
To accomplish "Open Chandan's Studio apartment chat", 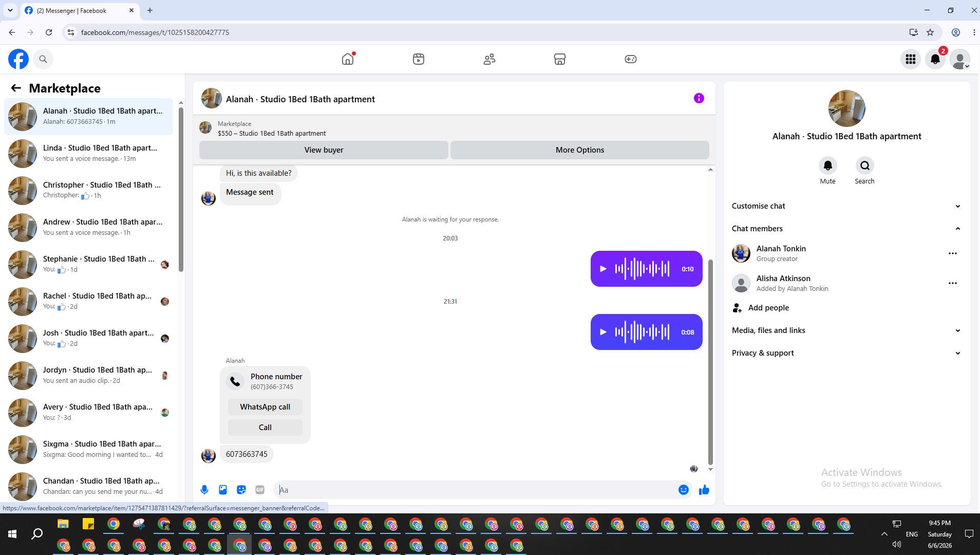I will click(89, 486).
